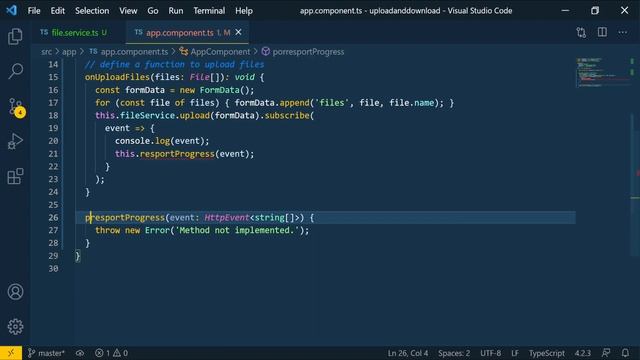Click Ln 26, Col 4 cursor position
The width and height of the screenshot is (640, 360).
click(408, 353)
